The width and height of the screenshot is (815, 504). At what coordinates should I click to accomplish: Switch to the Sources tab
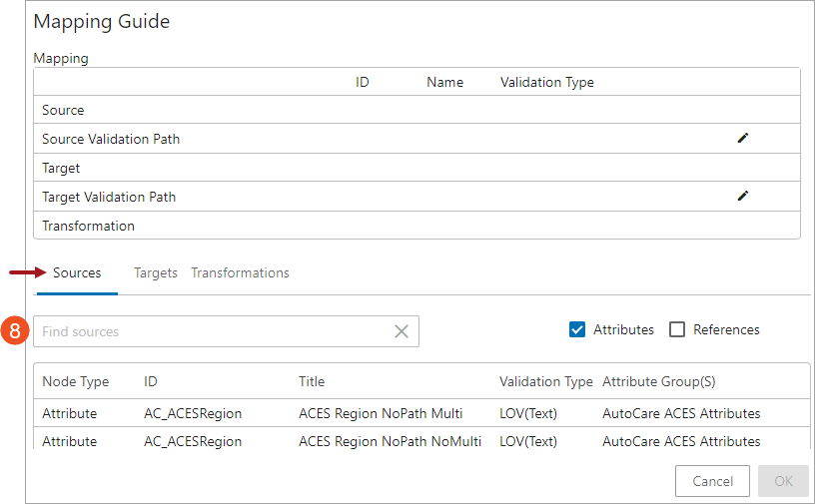click(x=77, y=273)
